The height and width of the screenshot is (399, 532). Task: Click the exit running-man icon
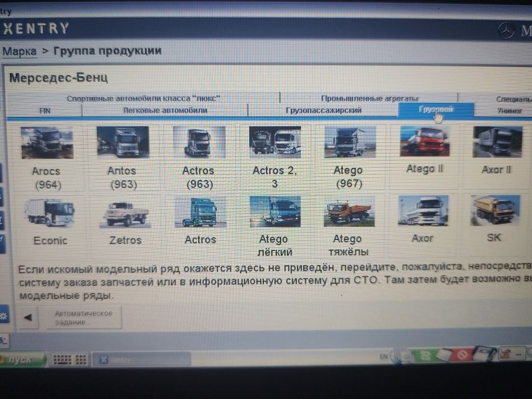(3, 341)
